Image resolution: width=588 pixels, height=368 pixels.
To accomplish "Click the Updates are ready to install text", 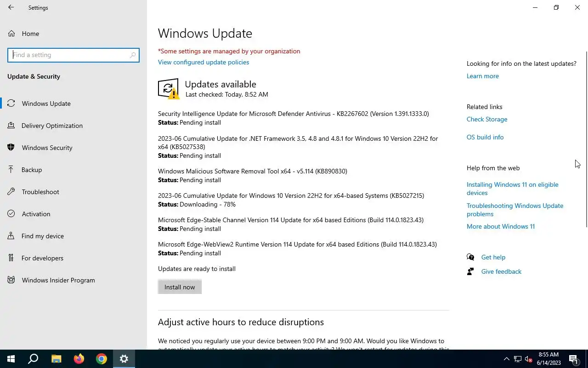I will pyautogui.click(x=197, y=269).
